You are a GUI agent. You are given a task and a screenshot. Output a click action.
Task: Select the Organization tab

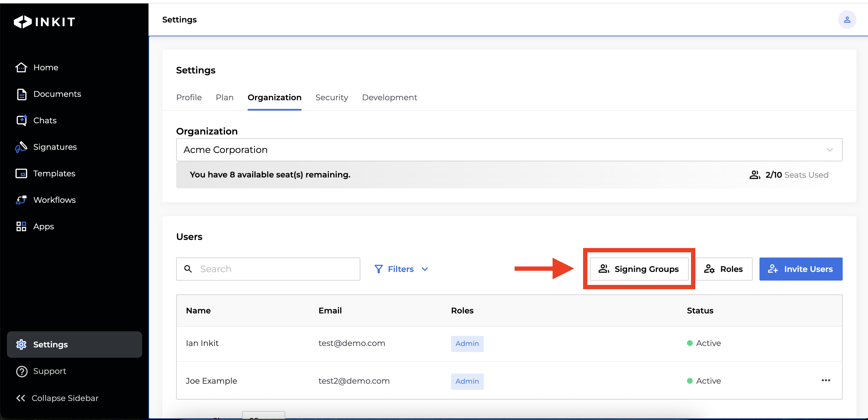274,97
